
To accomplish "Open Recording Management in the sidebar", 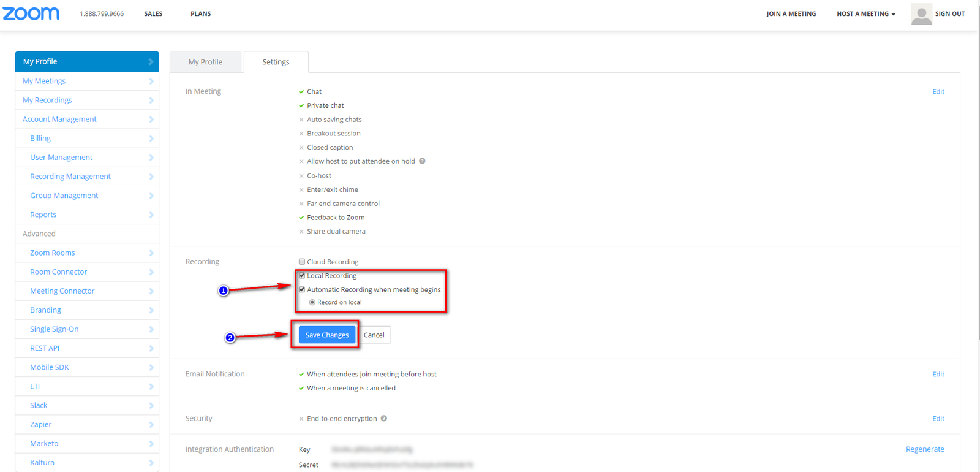I will (x=87, y=177).
